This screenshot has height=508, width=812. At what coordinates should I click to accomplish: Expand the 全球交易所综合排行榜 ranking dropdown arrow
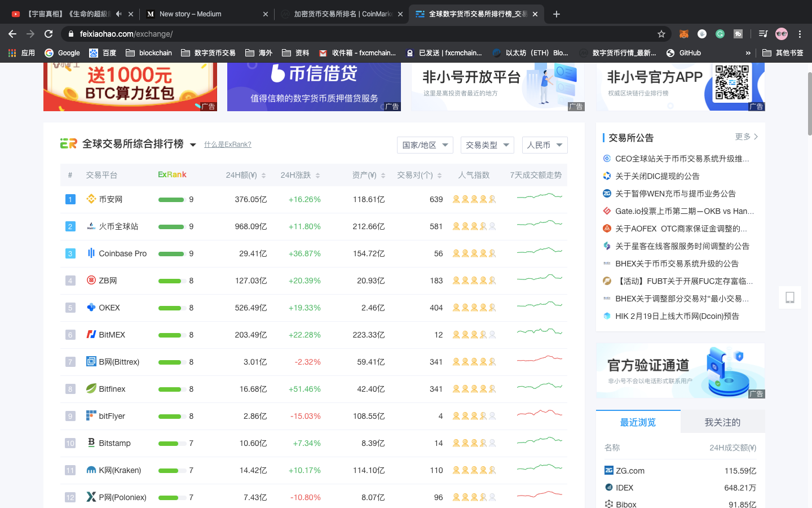[193, 145]
